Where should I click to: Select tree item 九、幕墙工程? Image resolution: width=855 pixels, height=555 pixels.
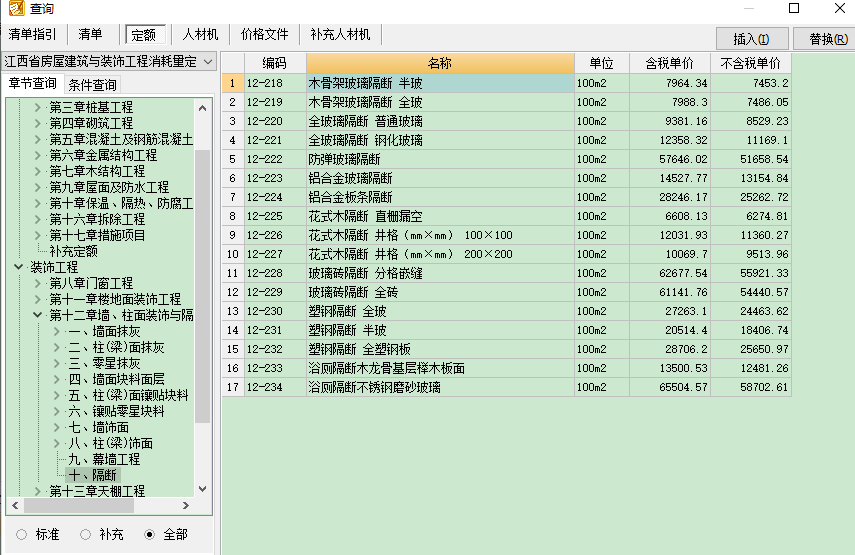[x=104, y=460]
